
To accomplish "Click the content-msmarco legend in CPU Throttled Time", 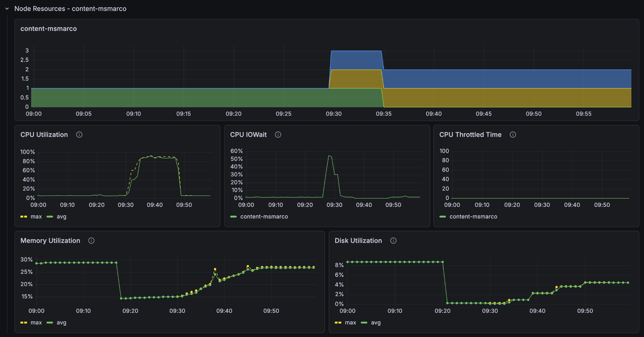I will (x=473, y=217).
